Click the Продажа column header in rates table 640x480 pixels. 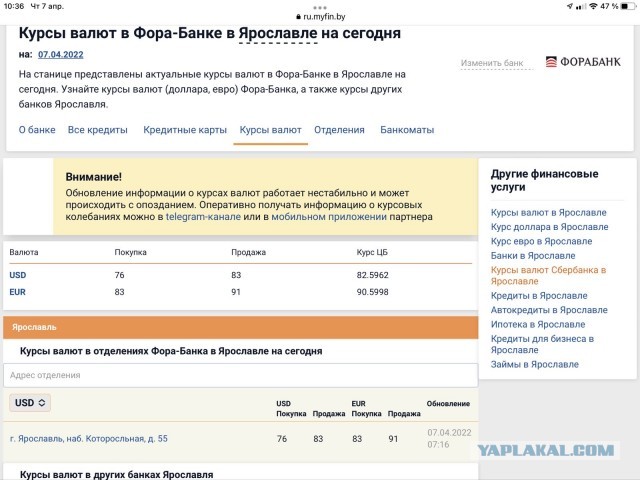[x=248, y=252]
